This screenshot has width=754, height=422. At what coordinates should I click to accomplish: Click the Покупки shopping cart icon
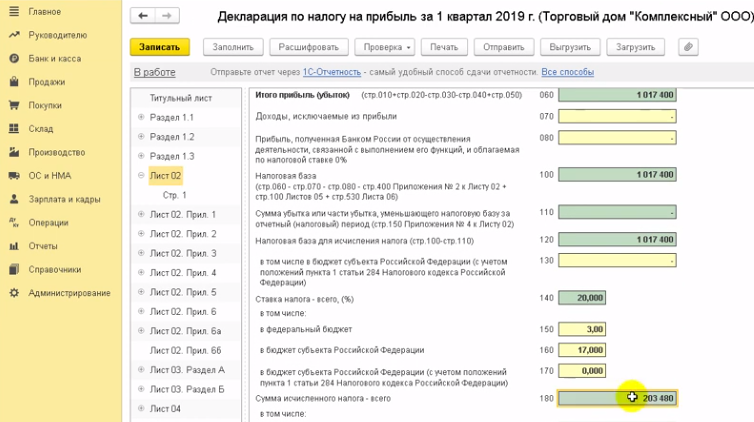point(14,105)
